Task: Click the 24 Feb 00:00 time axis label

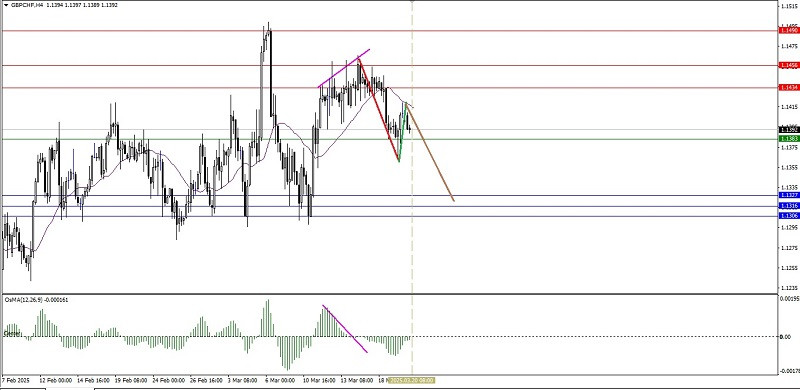Action: (168, 380)
